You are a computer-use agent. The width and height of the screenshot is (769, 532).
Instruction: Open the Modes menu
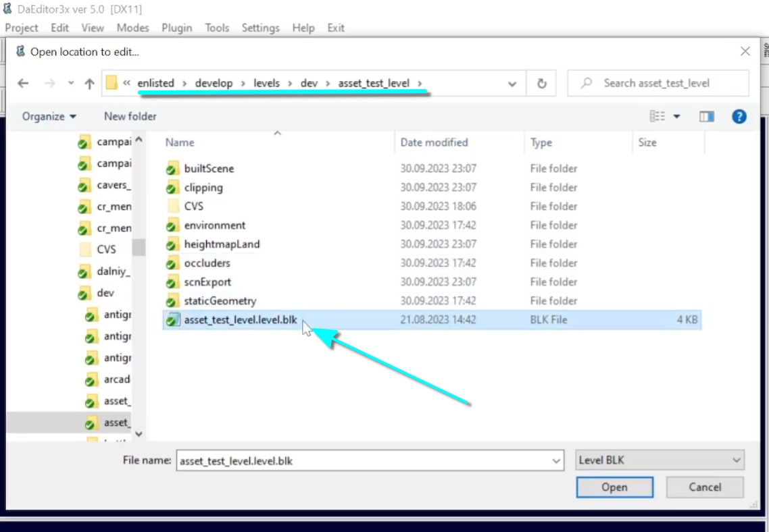pos(132,28)
